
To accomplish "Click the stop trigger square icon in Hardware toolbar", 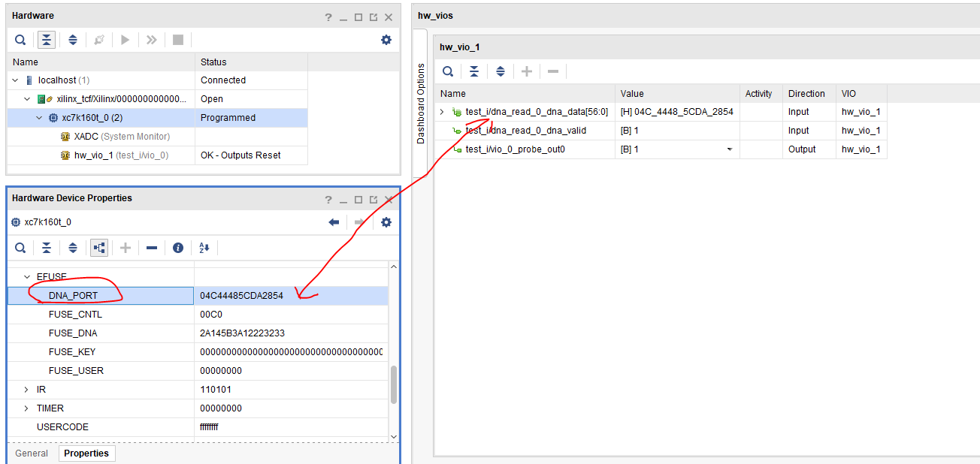I will point(178,40).
